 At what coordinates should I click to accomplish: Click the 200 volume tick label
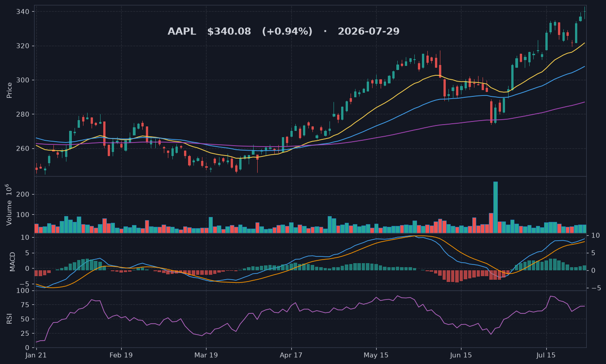(x=23, y=195)
